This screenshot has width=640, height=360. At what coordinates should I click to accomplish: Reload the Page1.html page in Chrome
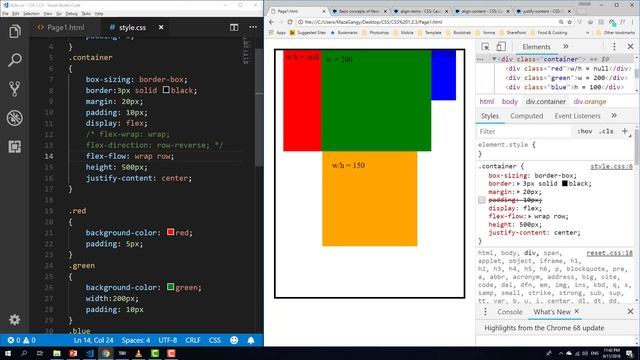pyautogui.click(x=289, y=22)
